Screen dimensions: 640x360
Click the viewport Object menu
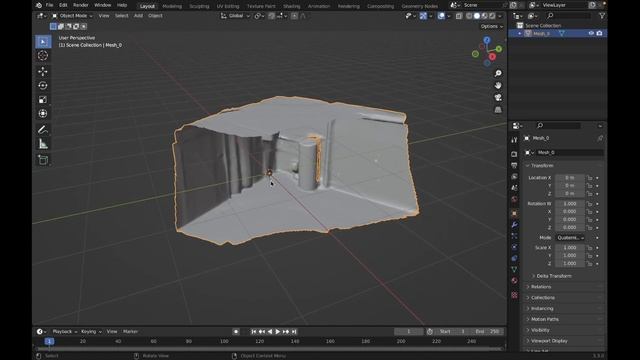(155, 16)
